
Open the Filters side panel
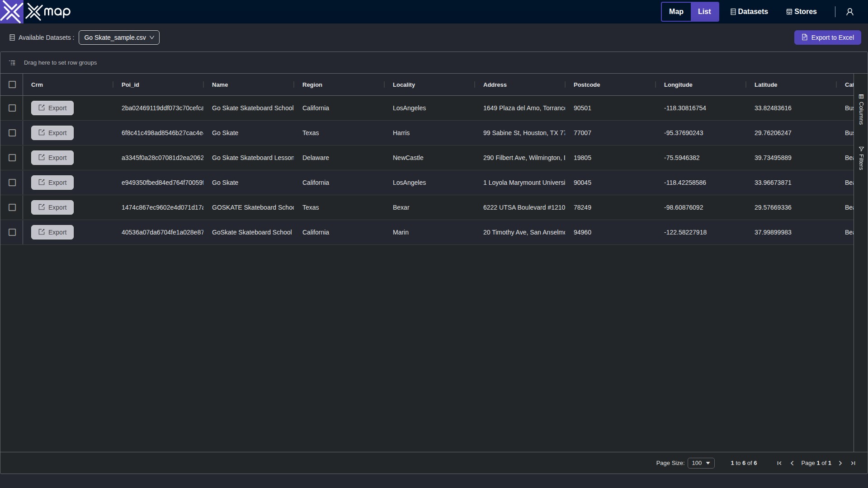(x=861, y=158)
